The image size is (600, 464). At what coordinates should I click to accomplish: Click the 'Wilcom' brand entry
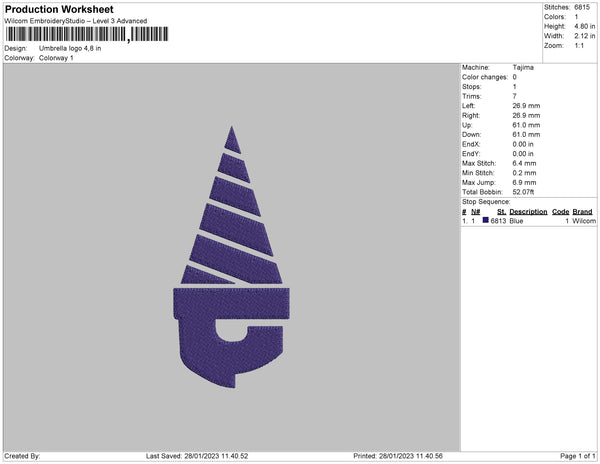click(584, 221)
